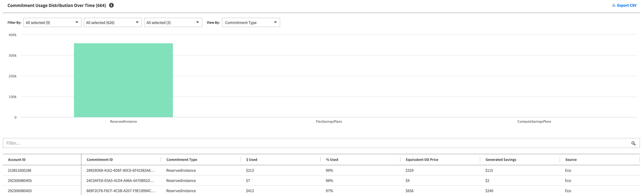Click the Source column header
644x195 pixels.
click(571, 160)
